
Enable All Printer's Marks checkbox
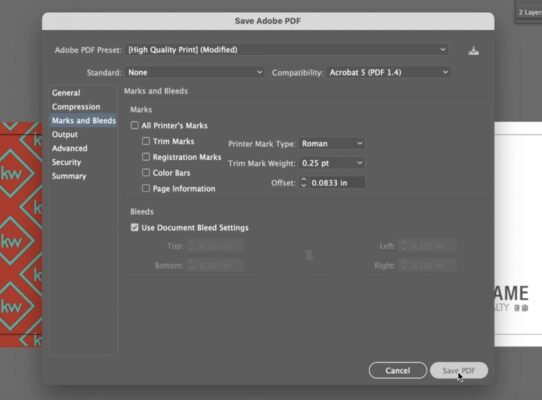click(134, 125)
